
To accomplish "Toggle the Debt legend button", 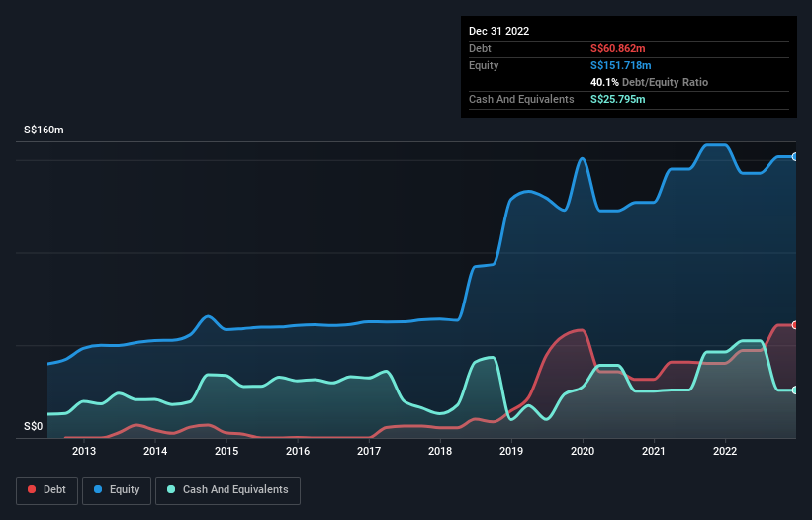I will click(47, 490).
